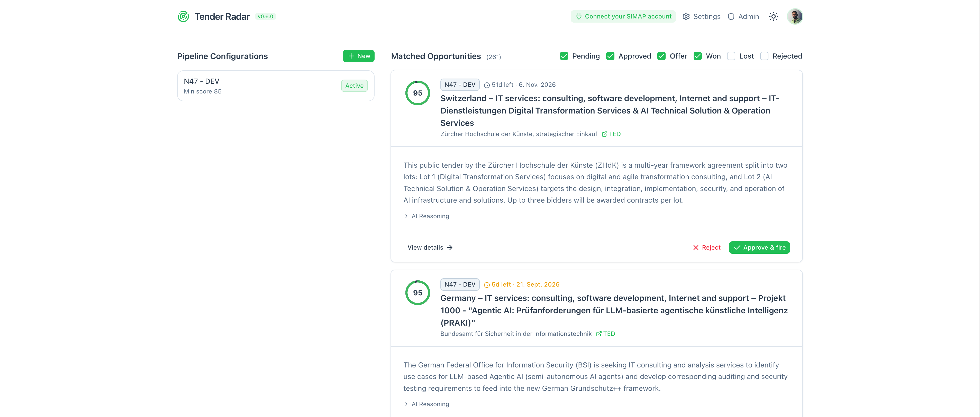Open Settings via the gear icon
The height and width of the screenshot is (417, 980).
686,16
